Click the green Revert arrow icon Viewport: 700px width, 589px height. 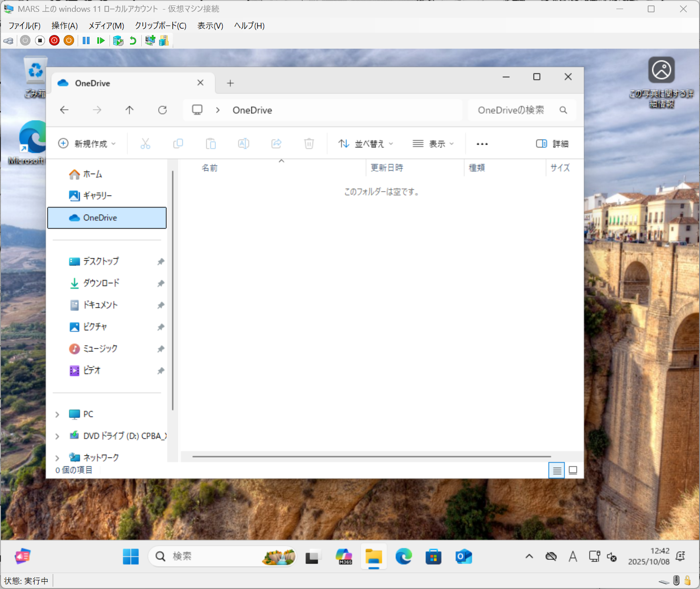coord(133,40)
